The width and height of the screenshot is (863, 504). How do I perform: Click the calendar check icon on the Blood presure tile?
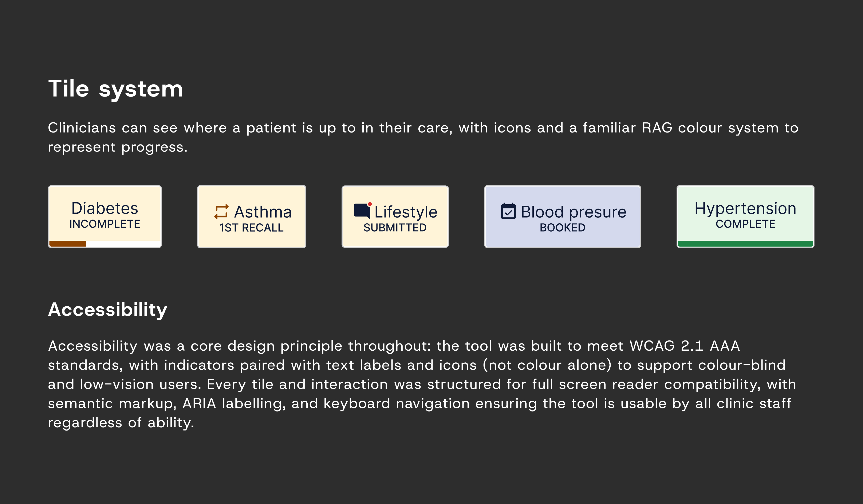508,211
